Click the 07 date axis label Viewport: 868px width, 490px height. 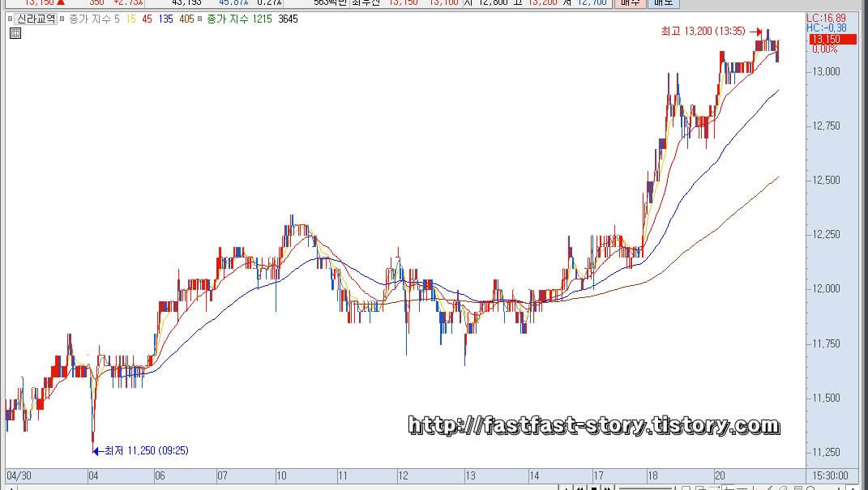(x=222, y=475)
